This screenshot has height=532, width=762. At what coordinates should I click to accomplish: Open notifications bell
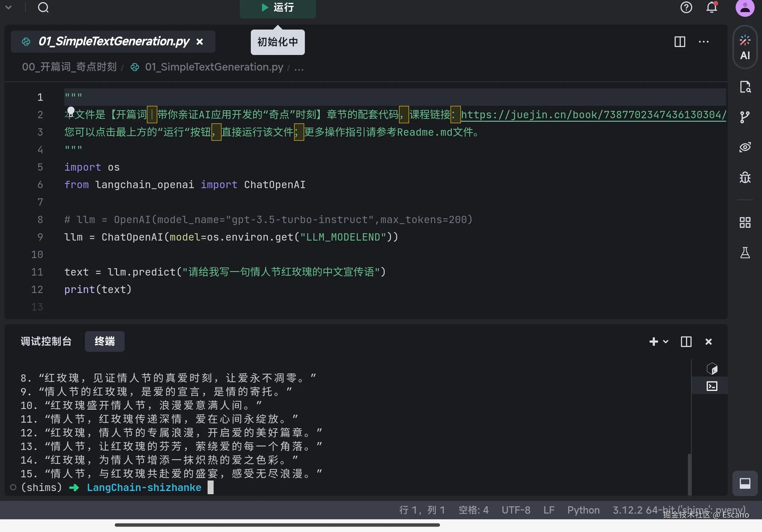pyautogui.click(x=712, y=7)
